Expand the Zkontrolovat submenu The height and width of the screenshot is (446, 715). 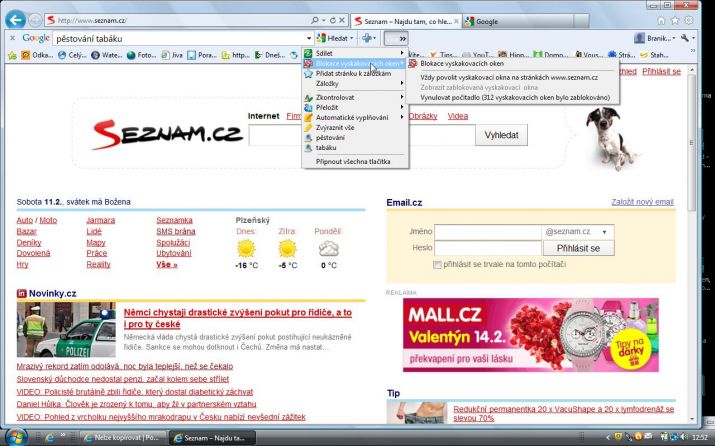[x=355, y=97]
